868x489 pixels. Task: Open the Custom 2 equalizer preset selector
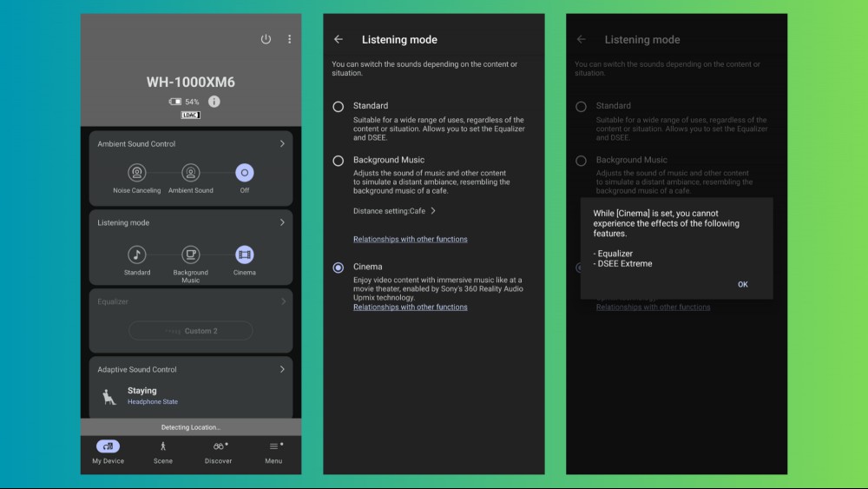tap(190, 331)
